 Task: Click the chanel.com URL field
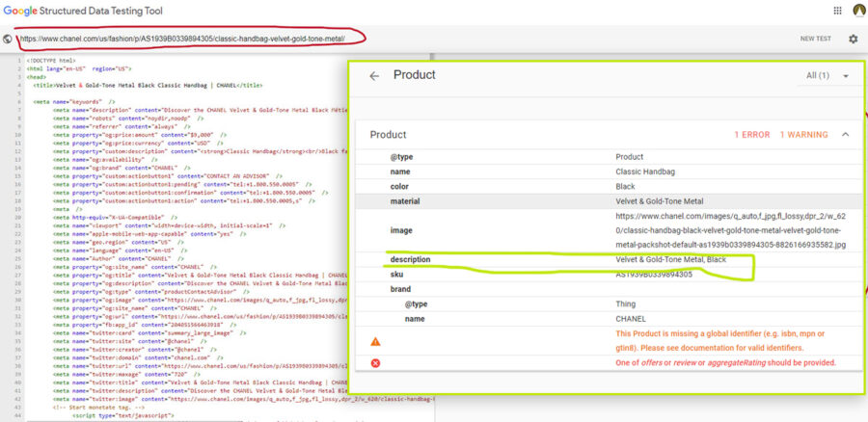point(182,40)
